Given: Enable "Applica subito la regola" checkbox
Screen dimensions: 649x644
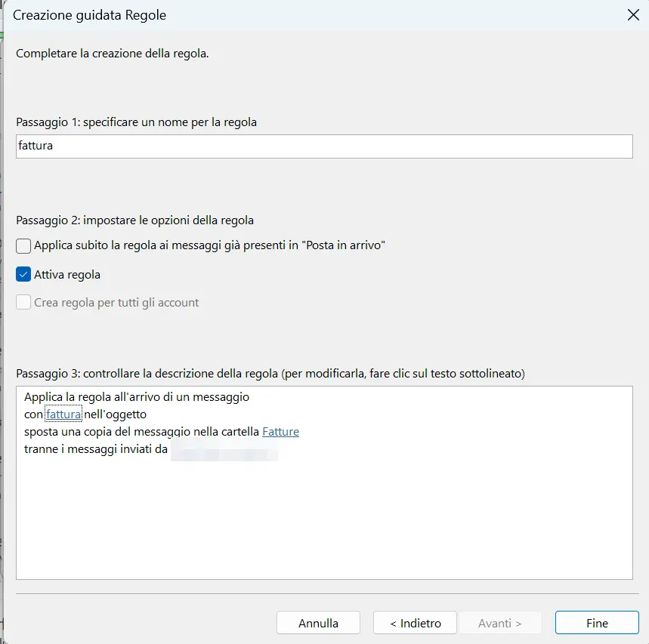Looking at the screenshot, I should 23,245.
